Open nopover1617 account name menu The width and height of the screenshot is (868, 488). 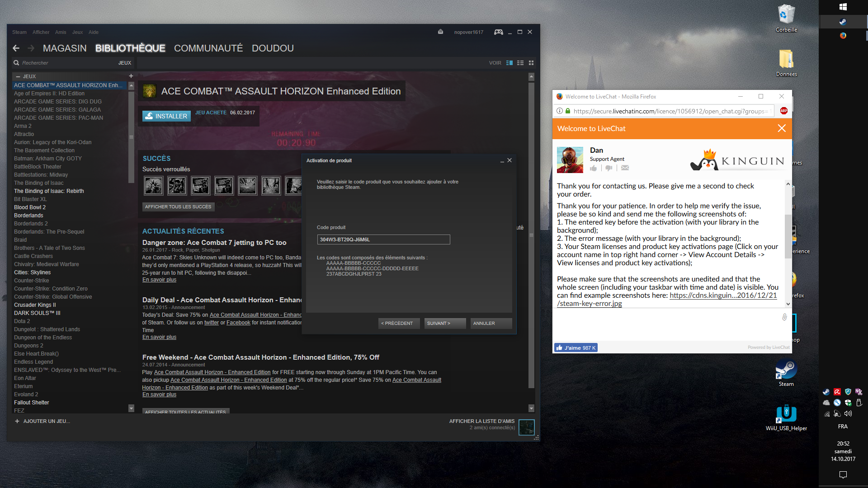coord(468,32)
